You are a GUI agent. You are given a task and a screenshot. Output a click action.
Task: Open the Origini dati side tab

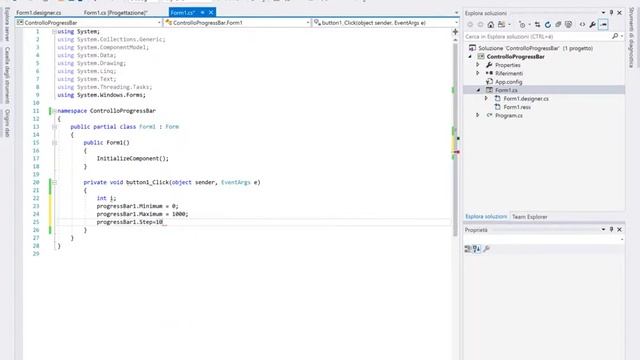coord(7,123)
